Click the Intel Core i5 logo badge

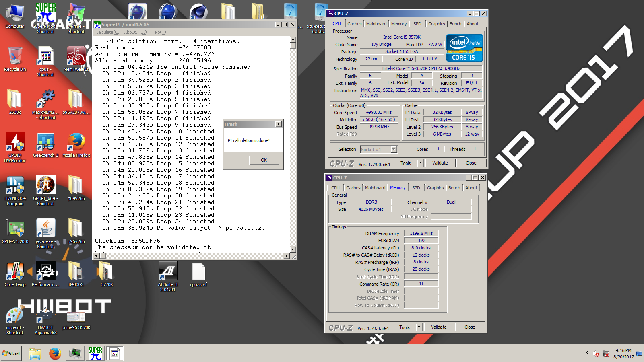point(464,48)
